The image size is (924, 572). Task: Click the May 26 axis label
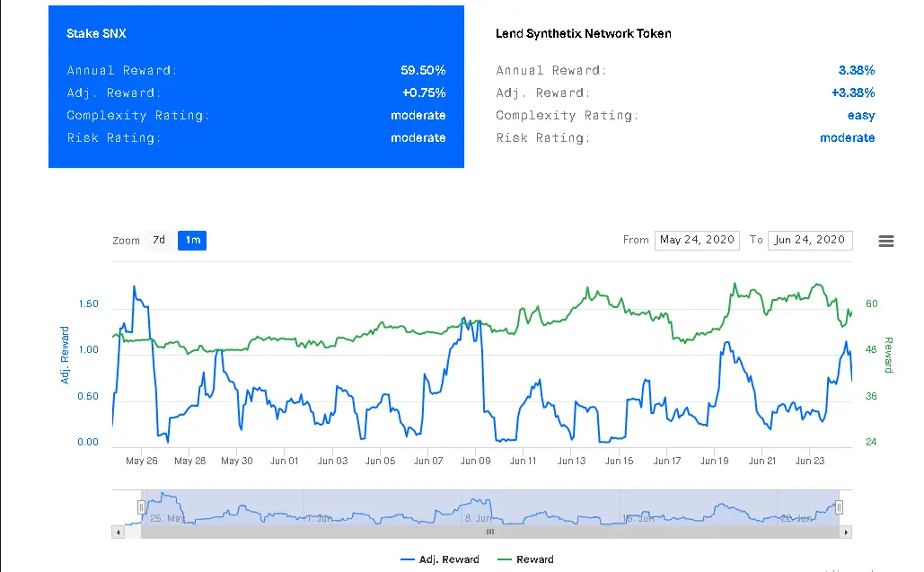click(142, 461)
